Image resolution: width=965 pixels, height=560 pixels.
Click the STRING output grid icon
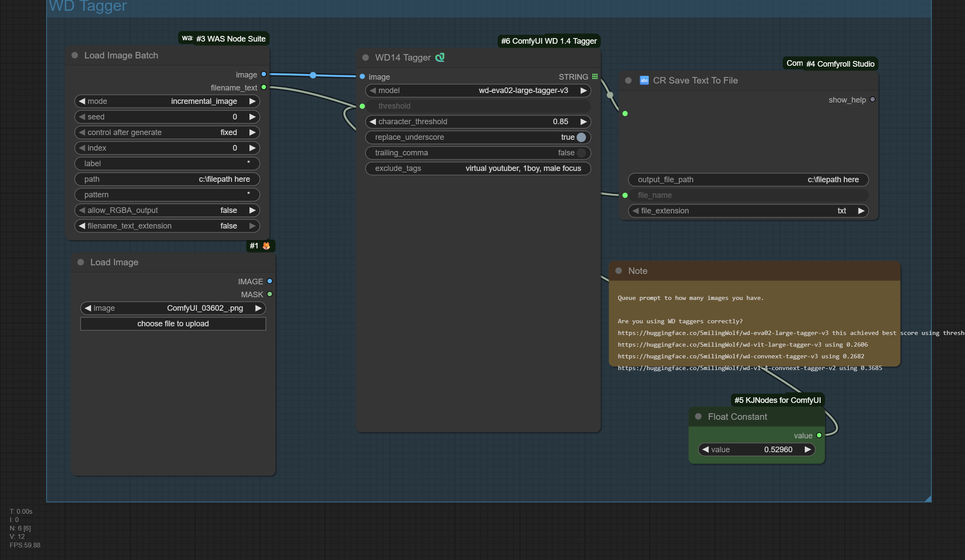[x=595, y=77]
